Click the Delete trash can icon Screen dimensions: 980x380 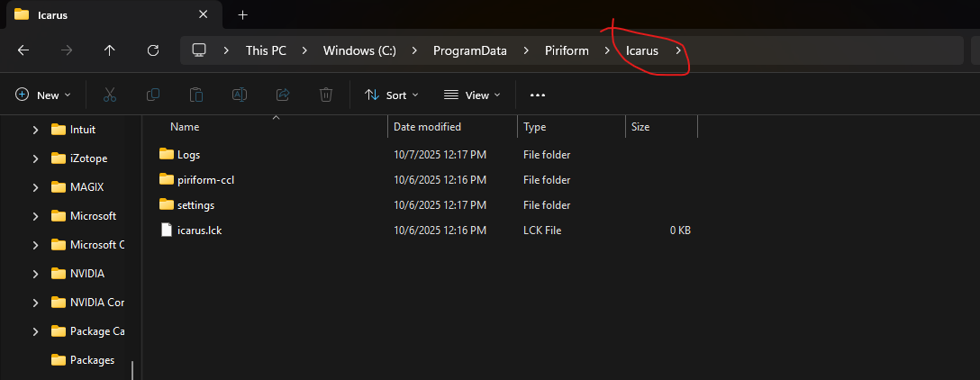(326, 95)
